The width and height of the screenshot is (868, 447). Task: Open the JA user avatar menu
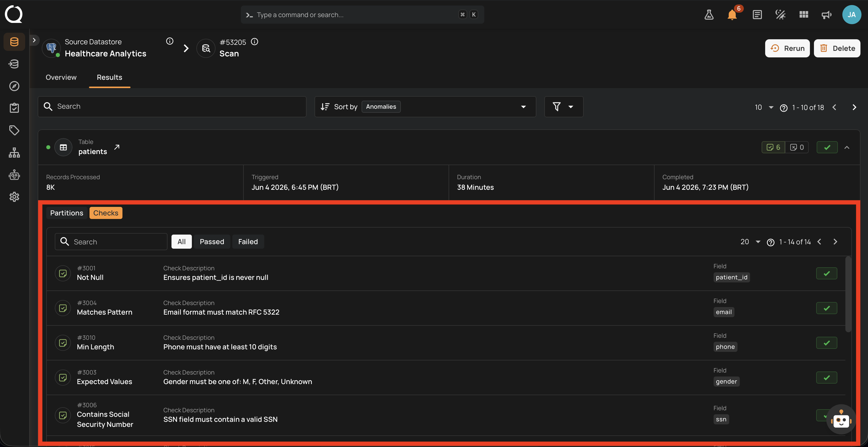851,15
